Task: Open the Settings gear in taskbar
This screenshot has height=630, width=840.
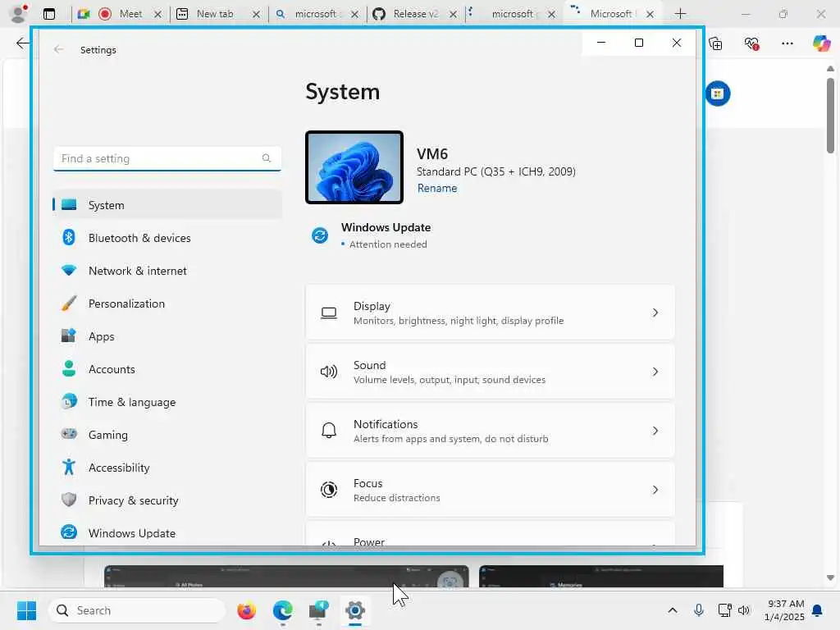Action: click(354, 610)
